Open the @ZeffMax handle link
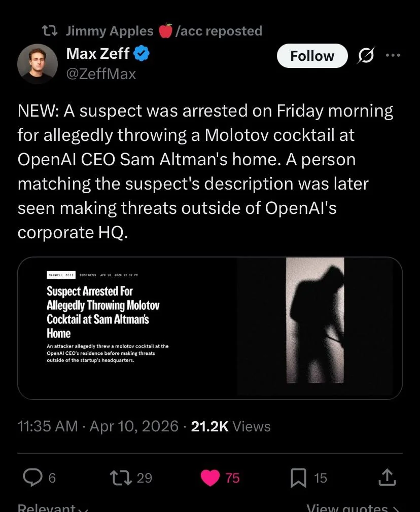This screenshot has width=420, height=512. coord(101,74)
